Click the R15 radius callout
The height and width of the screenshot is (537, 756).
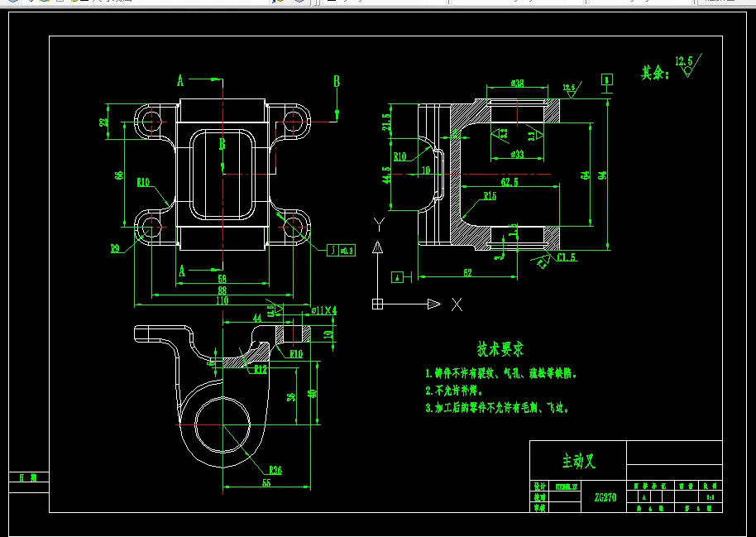coord(490,196)
